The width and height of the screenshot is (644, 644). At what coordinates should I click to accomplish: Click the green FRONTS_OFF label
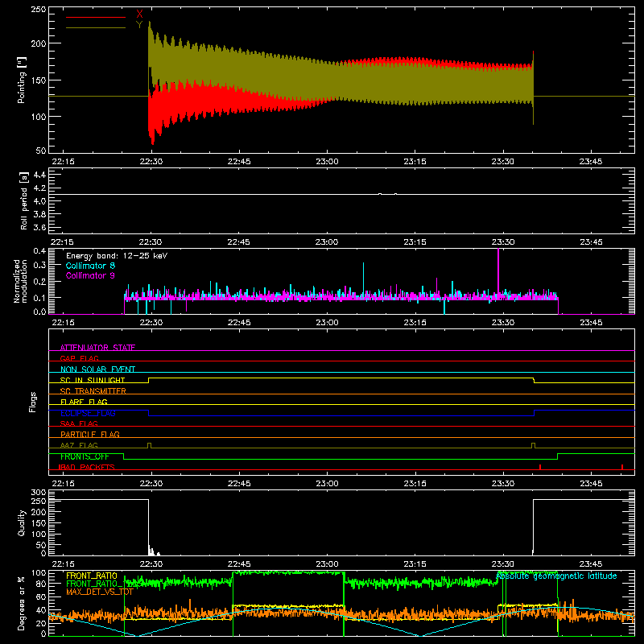(x=85, y=456)
